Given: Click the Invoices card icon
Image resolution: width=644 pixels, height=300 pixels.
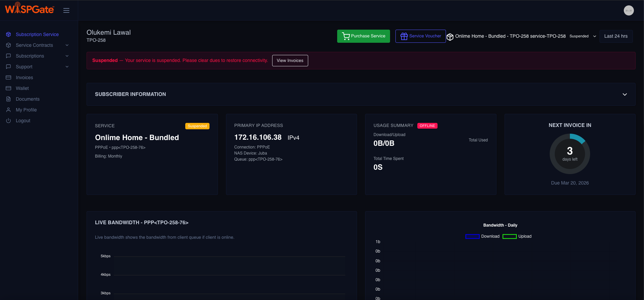Looking at the screenshot, I should (8, 77).
